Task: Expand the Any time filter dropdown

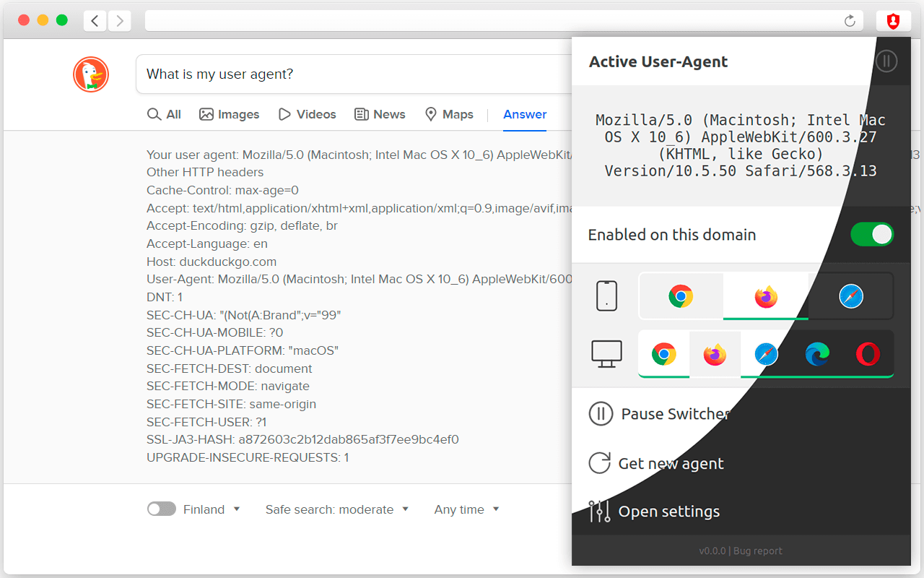Action: pos(466,509)
